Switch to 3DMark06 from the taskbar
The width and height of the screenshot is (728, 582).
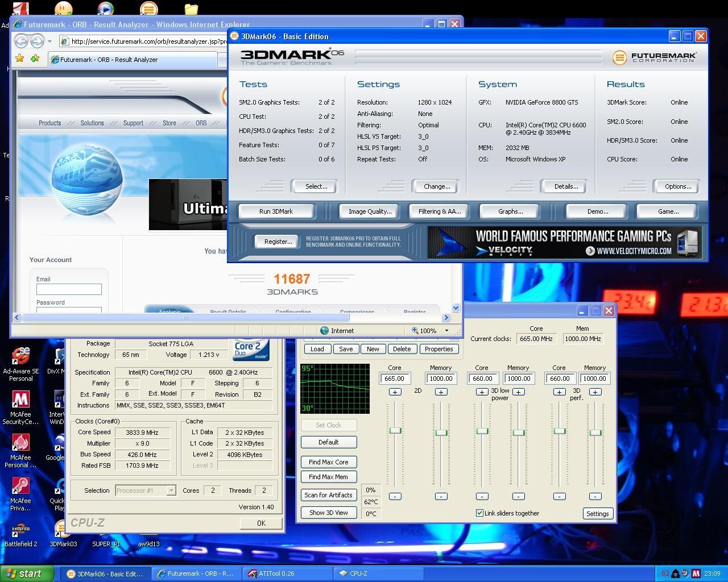(106, 573)
